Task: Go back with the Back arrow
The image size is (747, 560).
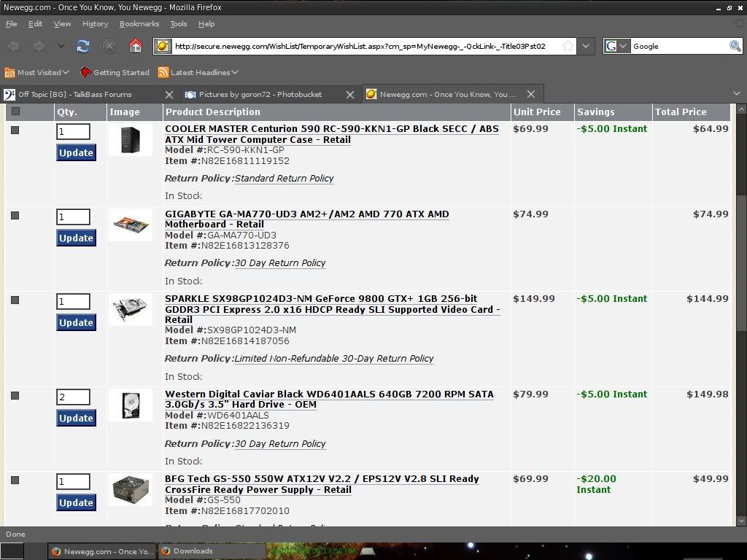Action: point(13,46)
